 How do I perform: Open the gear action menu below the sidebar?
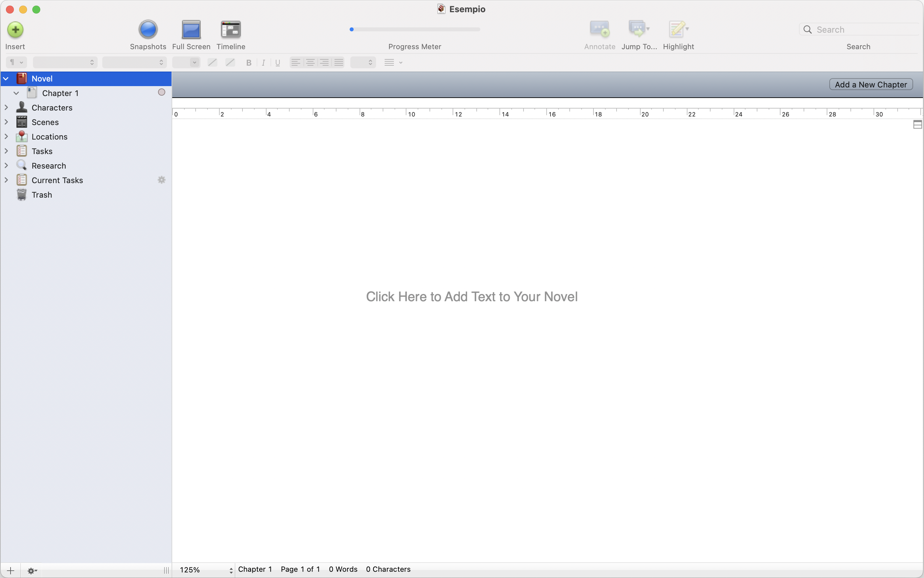tap(32, 571)
